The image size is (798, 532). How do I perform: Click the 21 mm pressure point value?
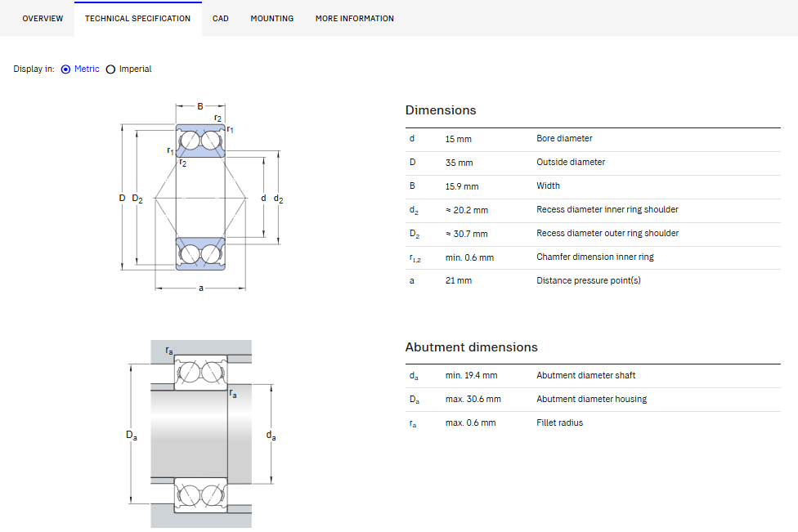coord(458,281)
